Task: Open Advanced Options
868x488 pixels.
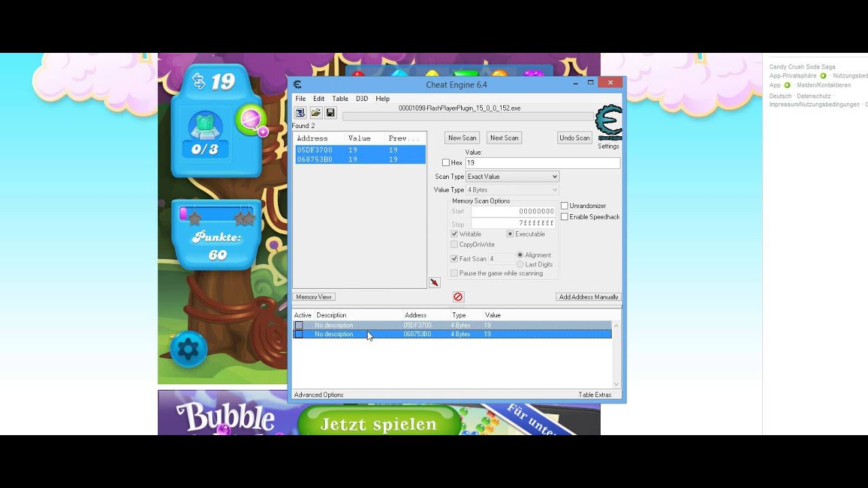Action: pos(319,394)
